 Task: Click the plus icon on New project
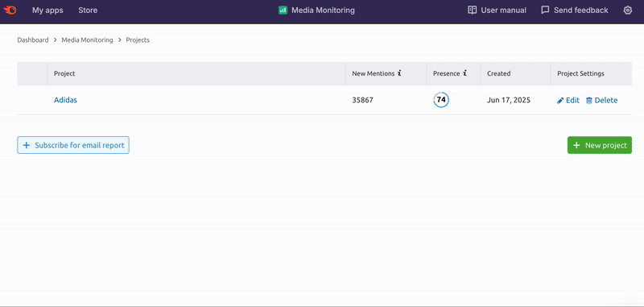(x=576, y=145)
